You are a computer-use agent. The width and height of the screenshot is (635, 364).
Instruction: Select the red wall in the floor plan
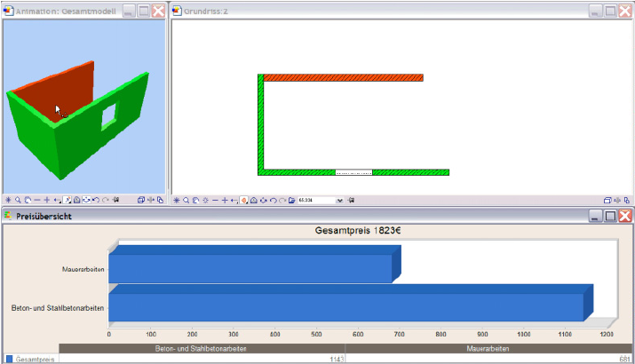[x=343, y=78]
